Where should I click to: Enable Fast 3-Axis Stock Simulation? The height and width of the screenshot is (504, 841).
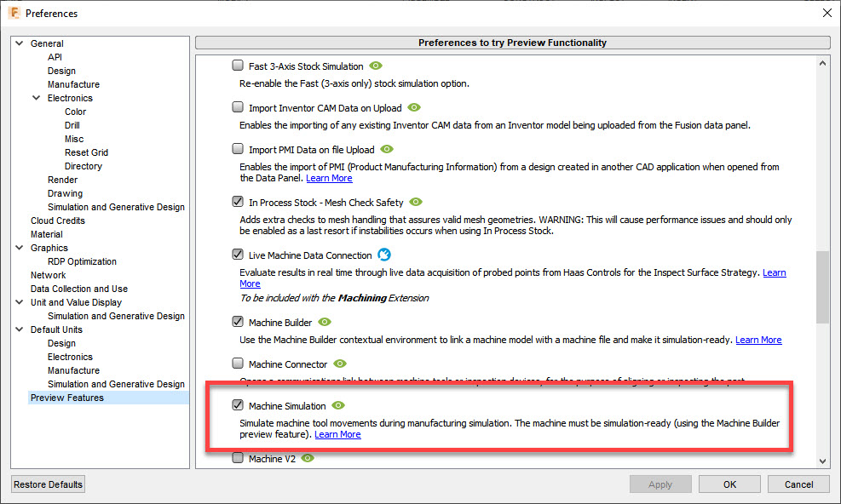click(x=236, y=64)
